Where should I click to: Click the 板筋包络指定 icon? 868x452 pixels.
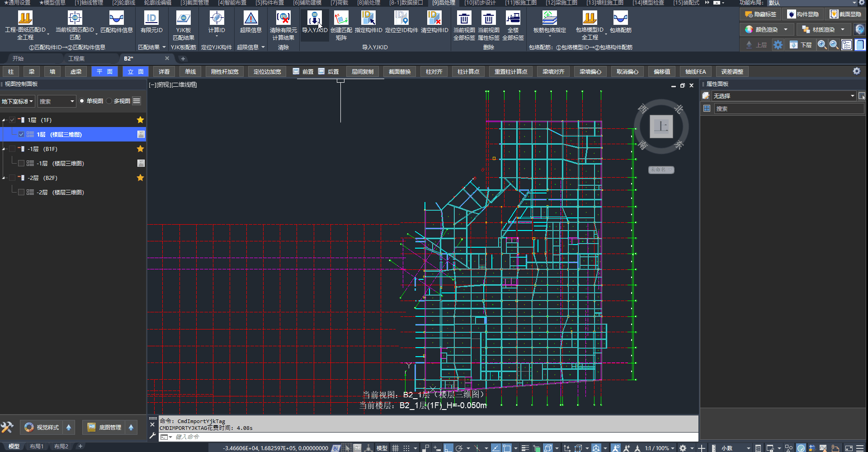click(x=549, y=19)
